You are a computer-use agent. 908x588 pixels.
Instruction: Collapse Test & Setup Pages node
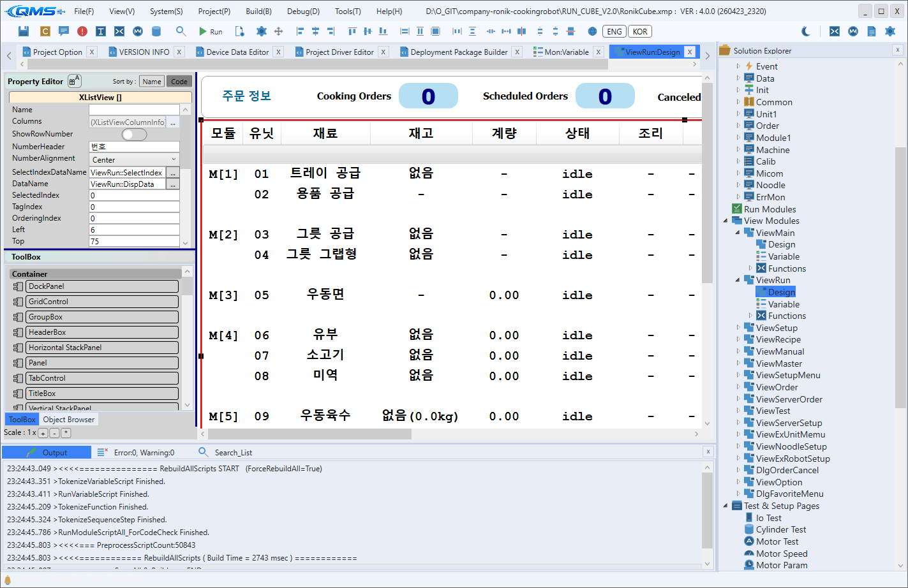point(726,506)
